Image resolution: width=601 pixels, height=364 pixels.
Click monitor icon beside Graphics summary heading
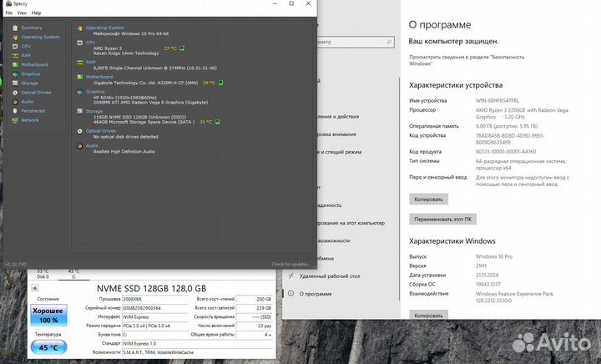click(x=80, y=92)
